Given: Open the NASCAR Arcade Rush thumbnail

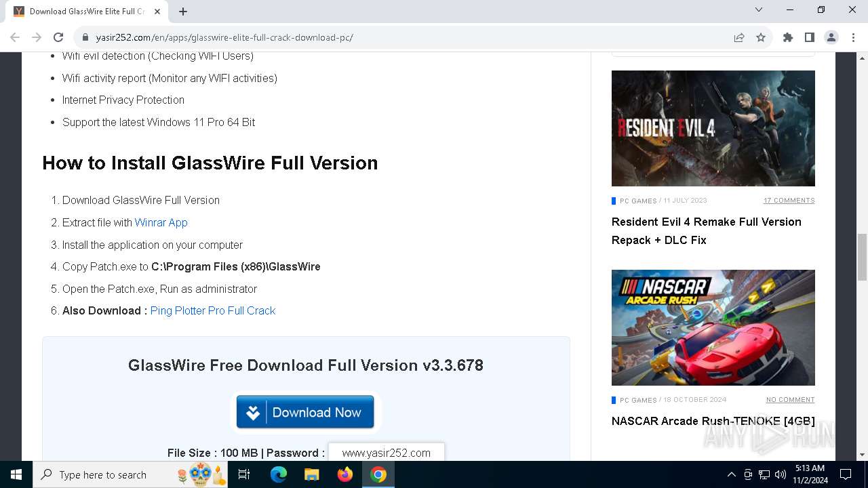Looking at the screenshot, I should [x=713, y=327].
